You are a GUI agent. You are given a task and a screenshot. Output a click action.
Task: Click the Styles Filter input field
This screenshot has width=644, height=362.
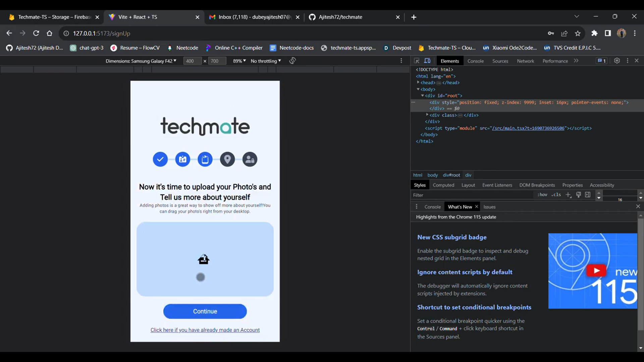point(470,195)
